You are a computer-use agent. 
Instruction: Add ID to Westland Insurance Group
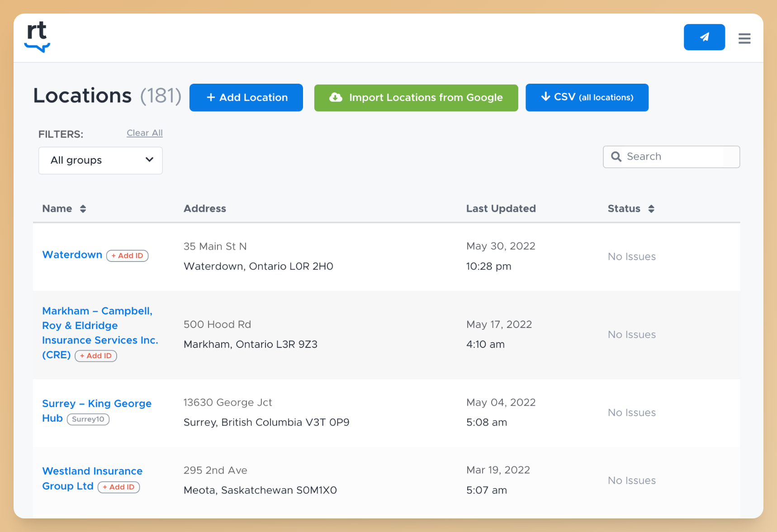pyautogui.click(x=118, y=487)
